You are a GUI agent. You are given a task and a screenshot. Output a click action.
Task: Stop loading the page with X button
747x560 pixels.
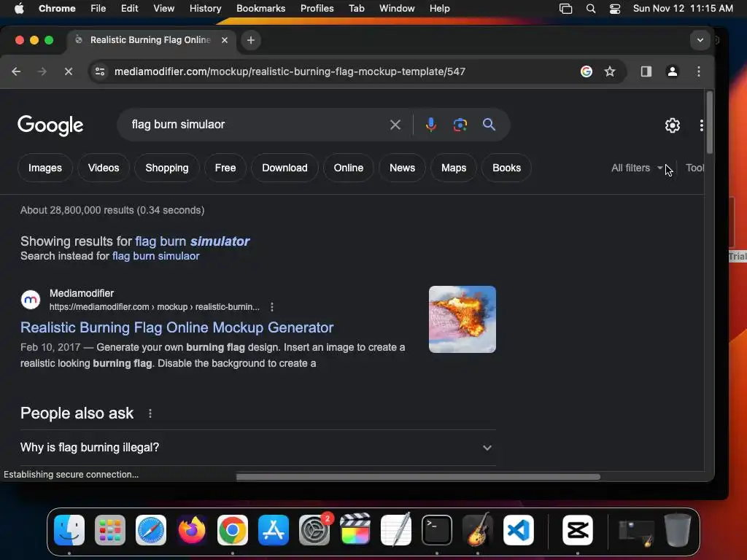pos(68,71)
